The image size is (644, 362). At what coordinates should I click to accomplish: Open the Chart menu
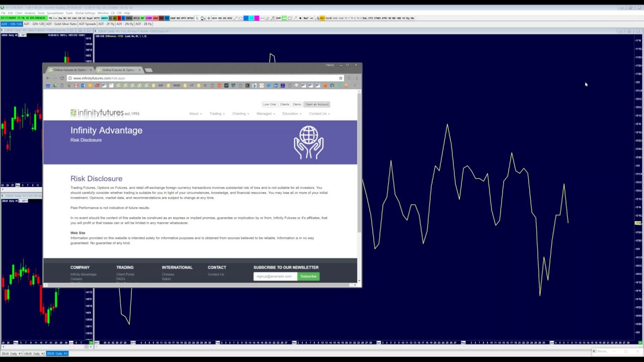19,13
